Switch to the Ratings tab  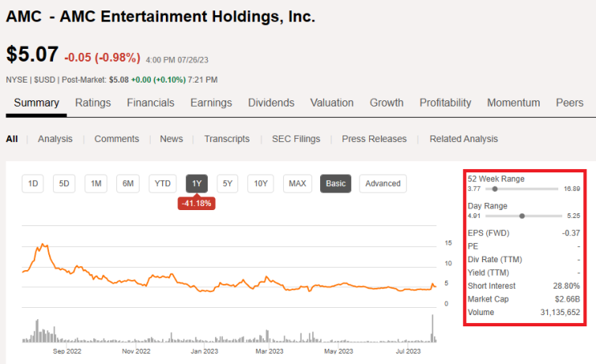point(93,103)
